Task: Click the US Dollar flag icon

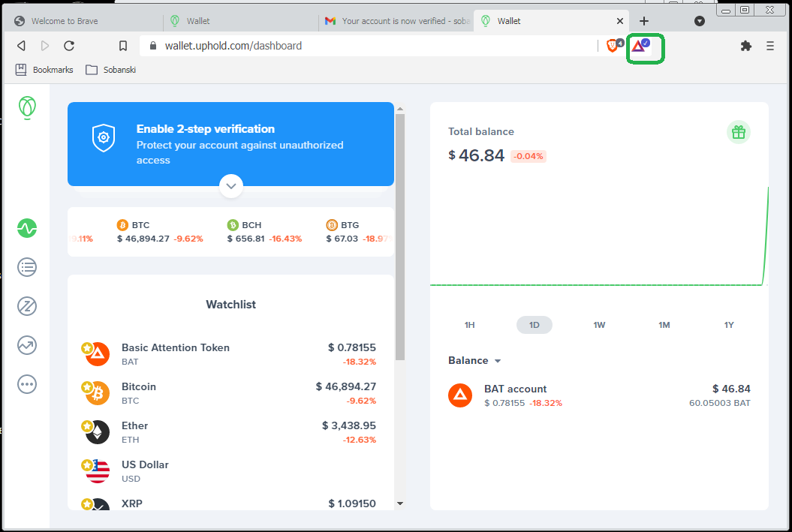Action: point(96,471)
